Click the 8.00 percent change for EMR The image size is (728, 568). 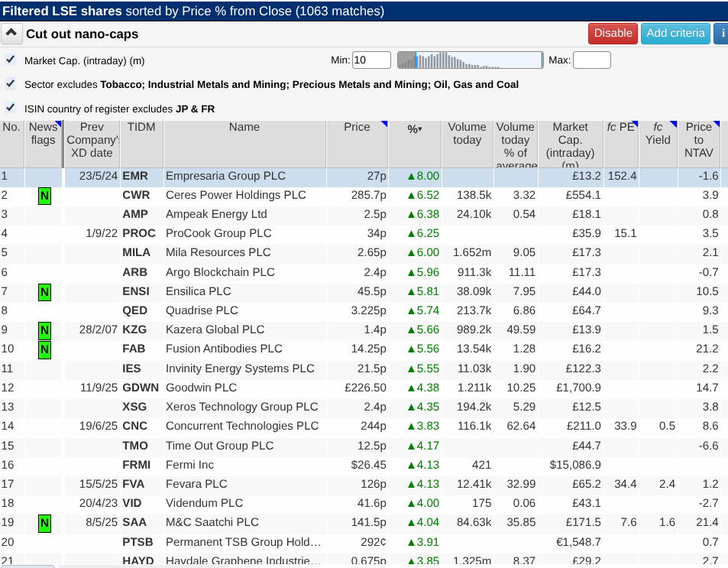(423, 176)
